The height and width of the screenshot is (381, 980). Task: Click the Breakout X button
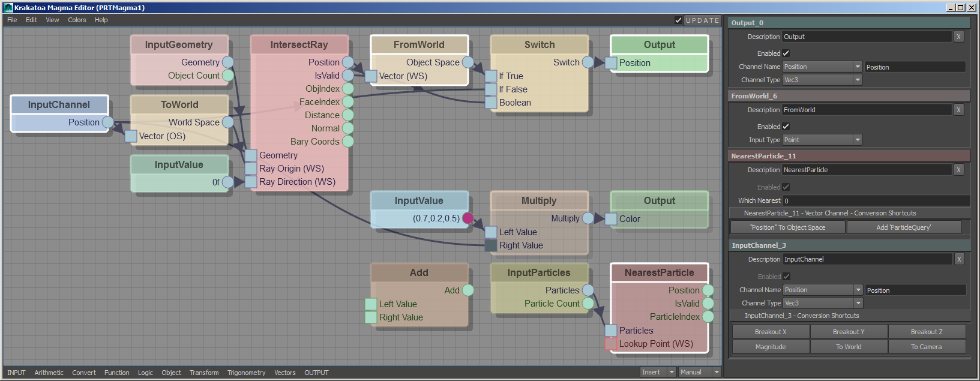click(x=771, y=332)
